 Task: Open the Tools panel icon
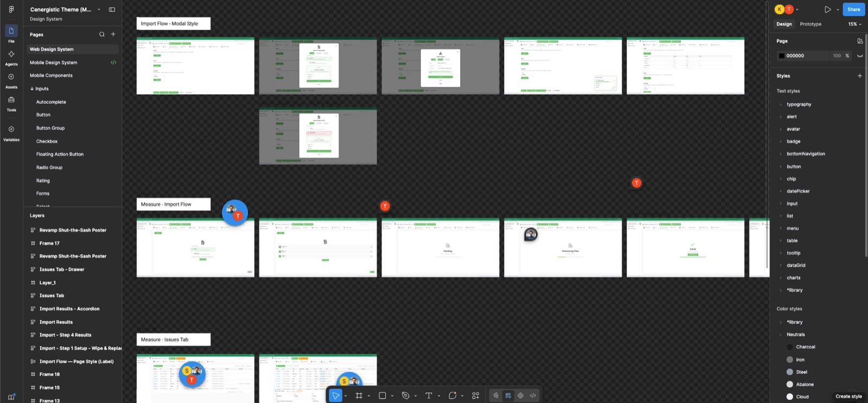pos(11,99)
